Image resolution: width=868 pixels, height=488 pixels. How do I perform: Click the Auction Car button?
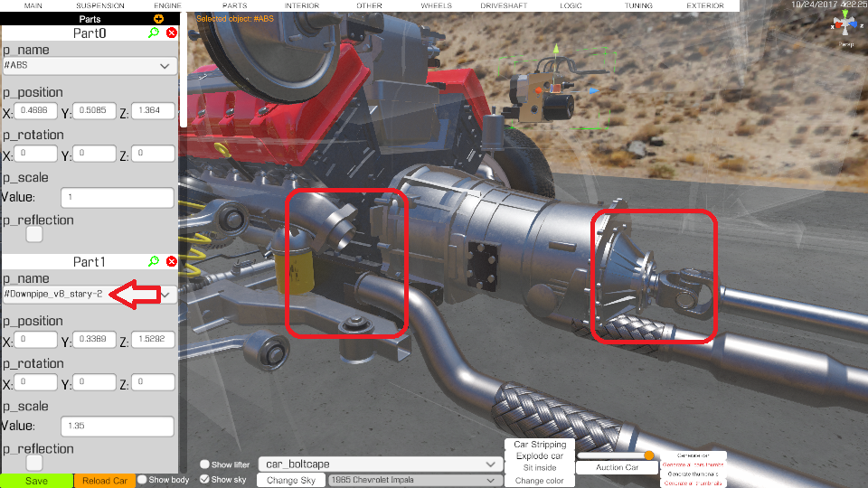618,467
